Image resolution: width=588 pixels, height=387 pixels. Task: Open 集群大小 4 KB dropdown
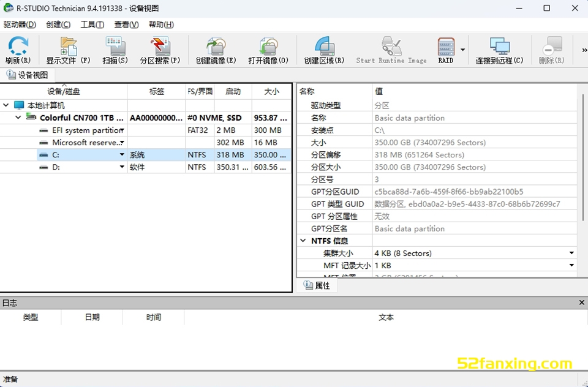click(x=571, y=253)
